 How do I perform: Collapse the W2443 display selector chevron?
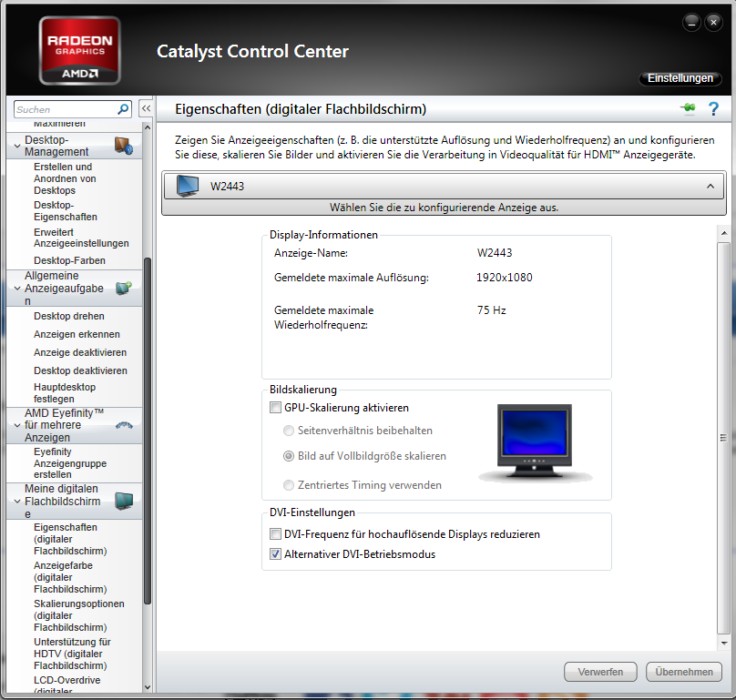(710, 187)
